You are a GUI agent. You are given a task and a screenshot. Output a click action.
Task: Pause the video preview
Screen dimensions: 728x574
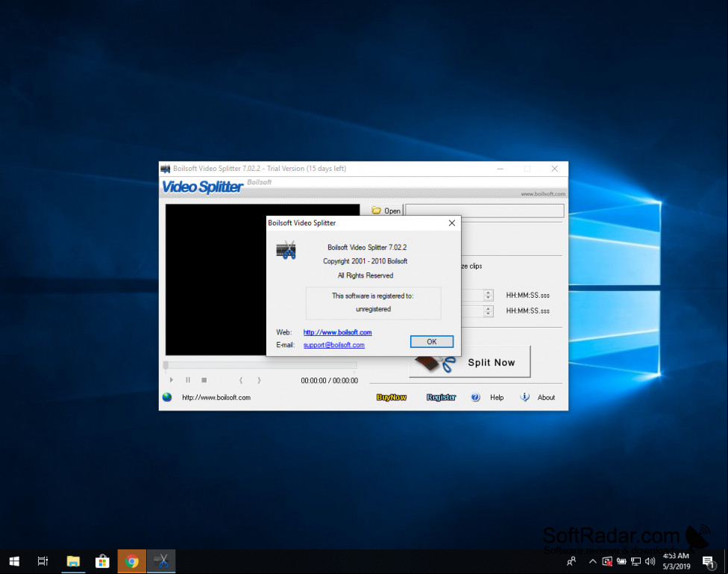[x=188, y=380]
